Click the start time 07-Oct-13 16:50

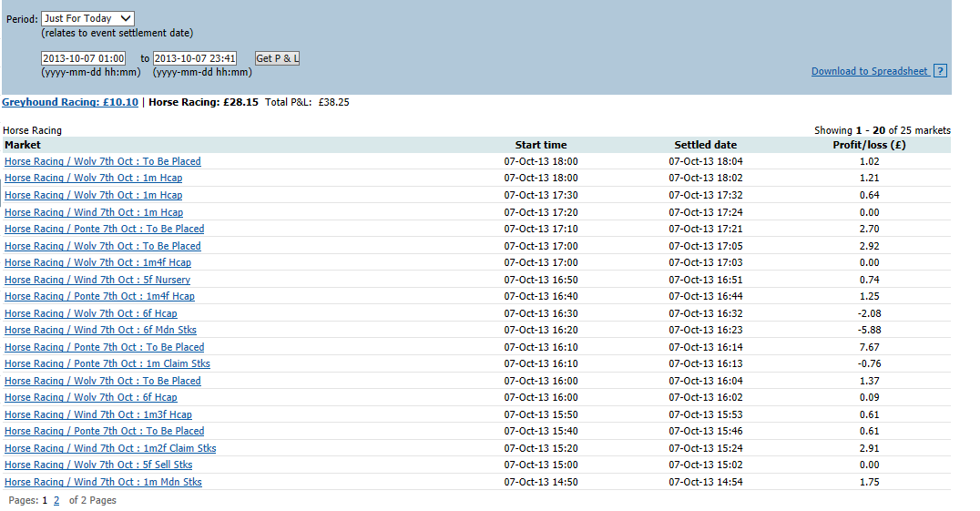tap(541, 280)
